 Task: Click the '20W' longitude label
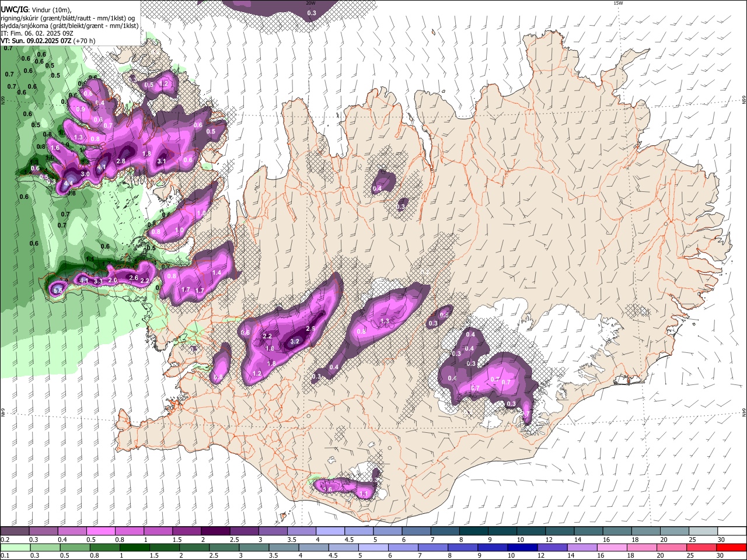pyautogui.click(x=311, y=3)
